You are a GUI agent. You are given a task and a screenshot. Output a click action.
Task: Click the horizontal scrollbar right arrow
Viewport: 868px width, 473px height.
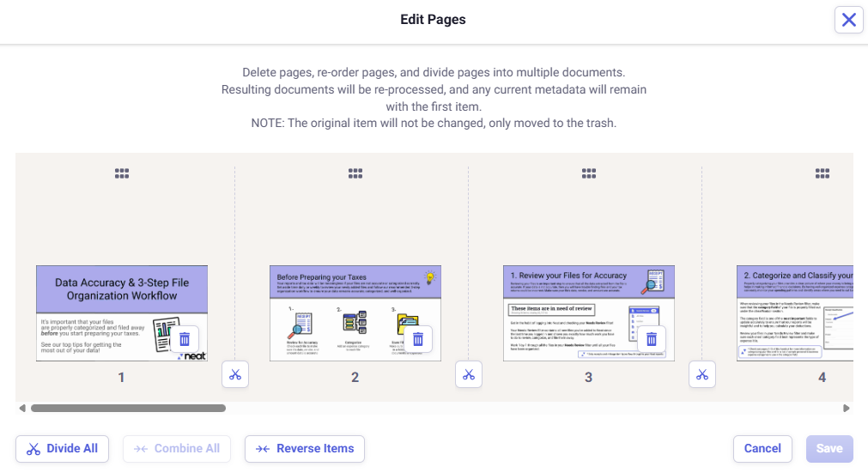(x=846, y=409)
